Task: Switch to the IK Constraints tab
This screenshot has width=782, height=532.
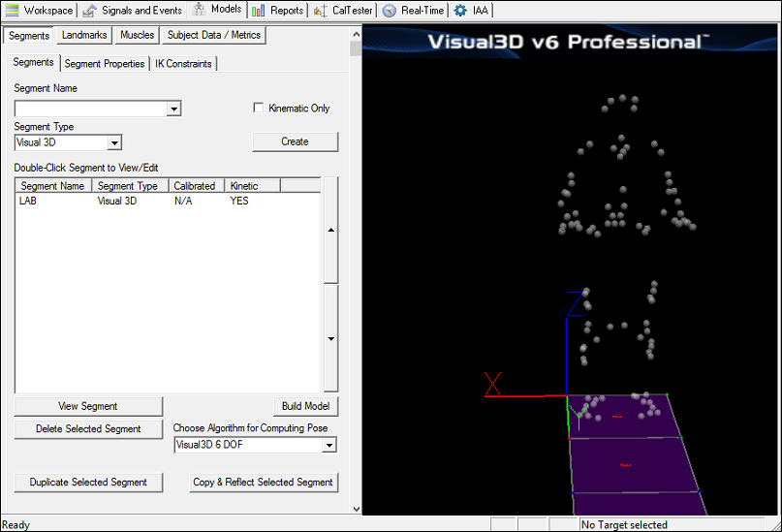Action: pos(183,64)
